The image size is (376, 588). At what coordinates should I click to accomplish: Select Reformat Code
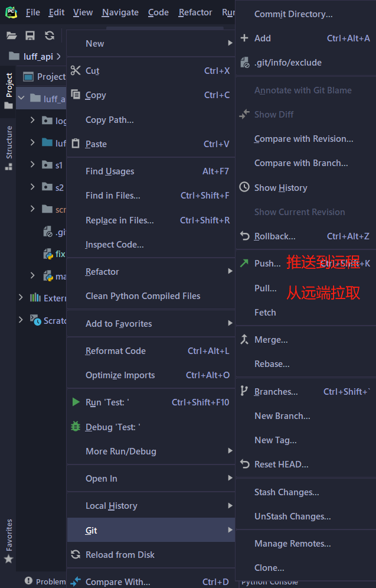pyautogui.click(x=151, y=351)
